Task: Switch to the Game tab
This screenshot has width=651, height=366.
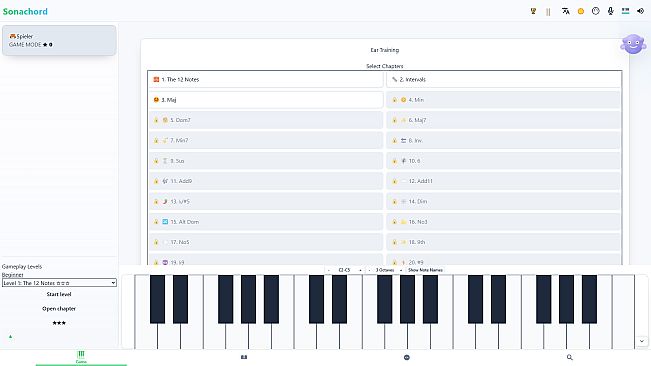Action: click(x=81, y=356)
